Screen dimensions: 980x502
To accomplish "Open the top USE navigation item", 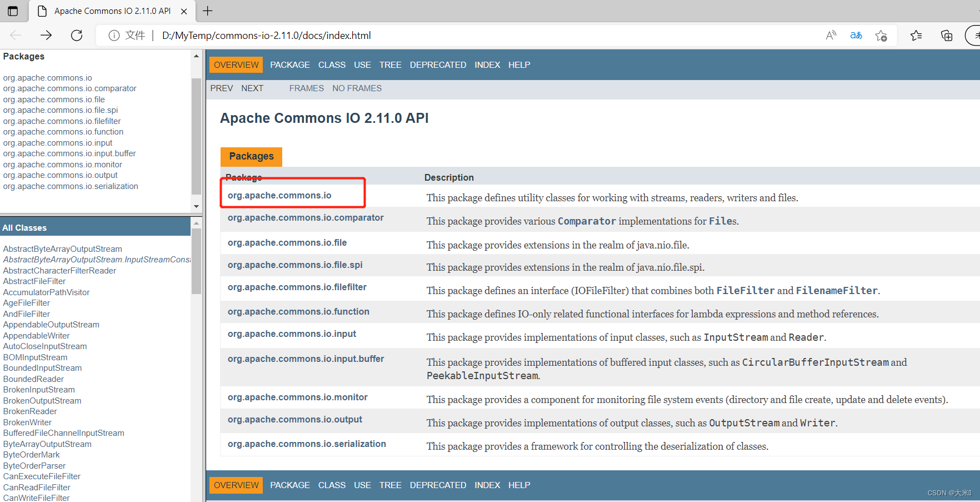I will click(362, 65).
